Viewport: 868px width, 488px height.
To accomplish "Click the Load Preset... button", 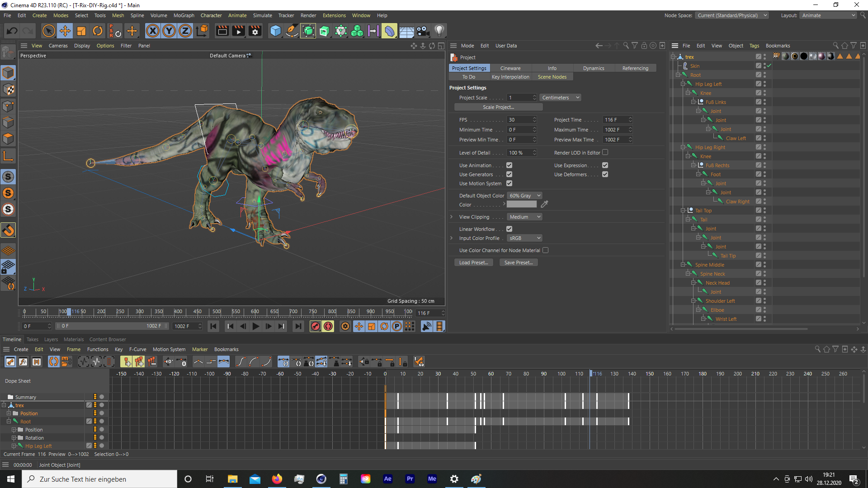I will tap(473, 263).
